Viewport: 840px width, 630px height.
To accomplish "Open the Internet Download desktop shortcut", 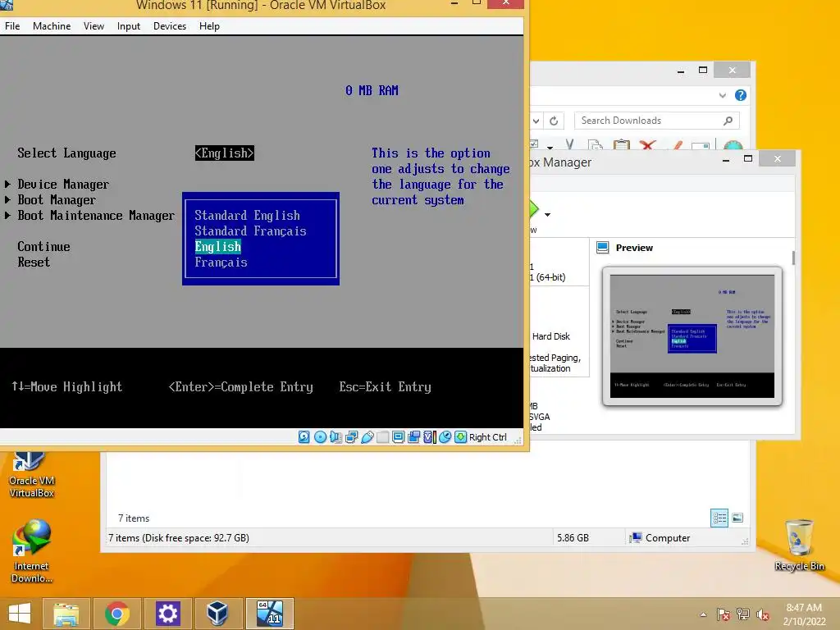I will coord(32,551).
